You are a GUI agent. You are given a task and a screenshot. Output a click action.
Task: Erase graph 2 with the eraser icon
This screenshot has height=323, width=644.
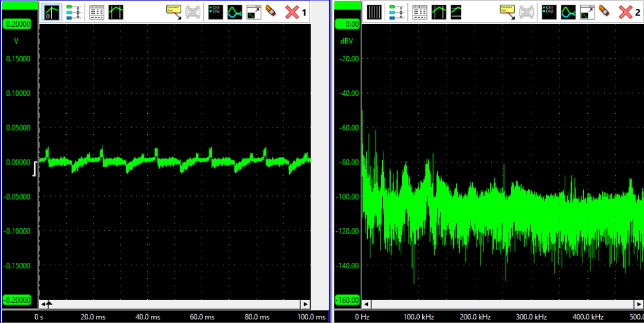pyautogui.click(x=605, y=11)
